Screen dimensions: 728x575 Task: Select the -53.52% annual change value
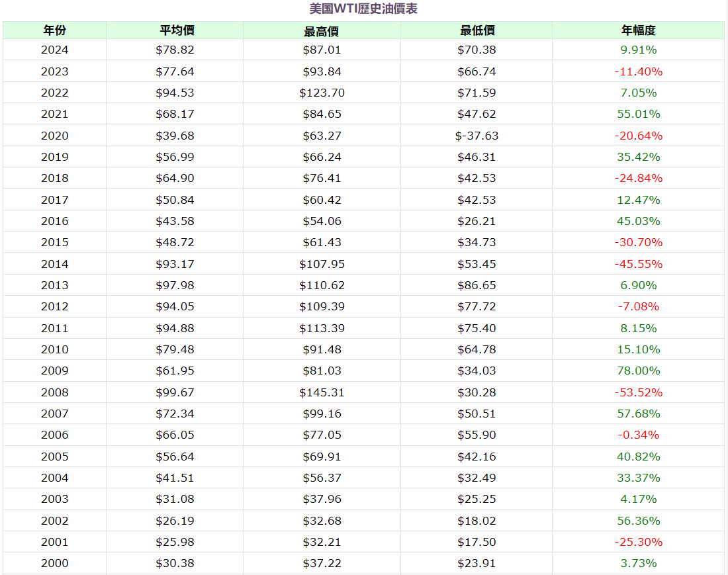coord(638,392)
